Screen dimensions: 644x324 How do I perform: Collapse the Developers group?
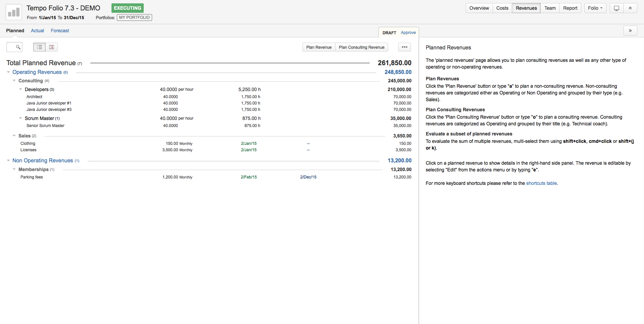20,89
